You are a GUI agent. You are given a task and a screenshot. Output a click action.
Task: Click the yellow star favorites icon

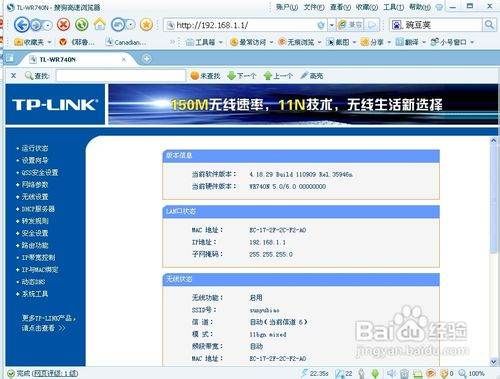point(146,25)
